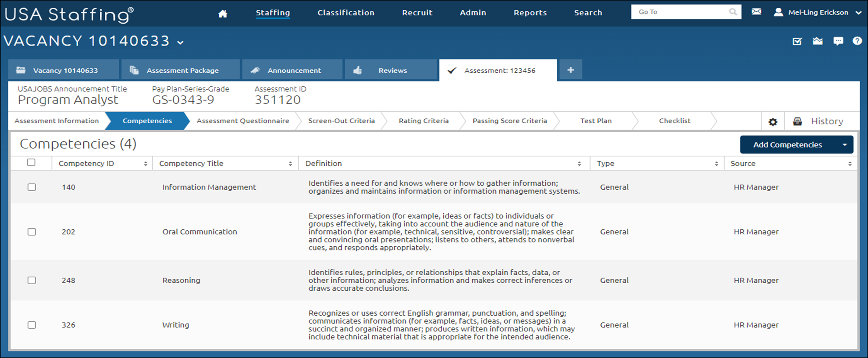The height and width of the screenshot is (358, 868).
Task: Open the help question mark icon
Action: [x=857, y=41]
